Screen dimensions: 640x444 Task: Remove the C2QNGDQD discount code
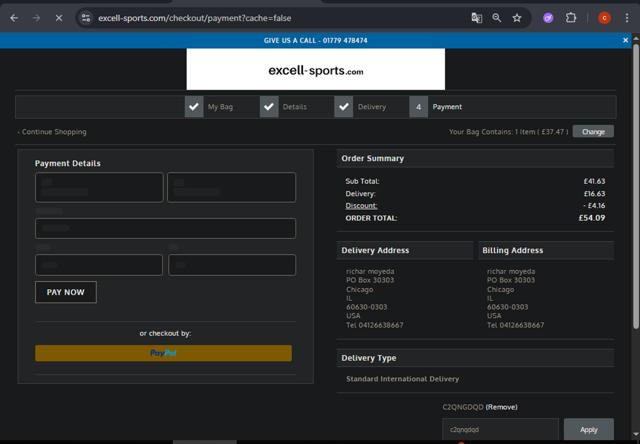[x=501, y=407]
